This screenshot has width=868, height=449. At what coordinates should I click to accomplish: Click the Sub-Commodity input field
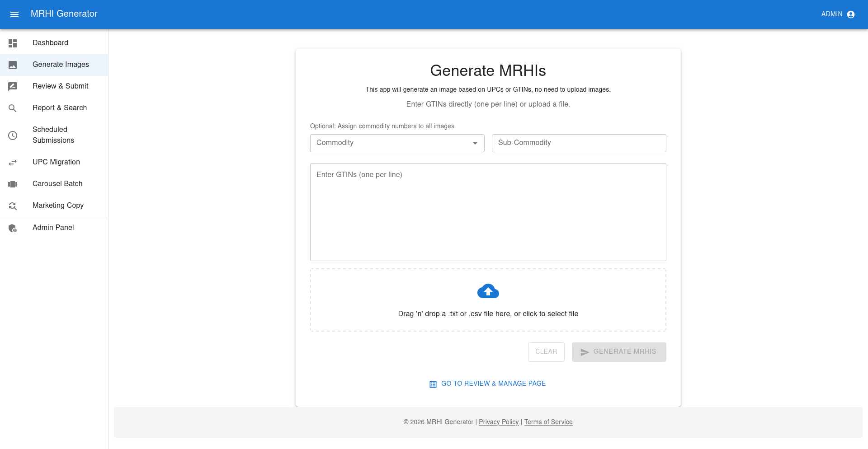pyautogui.click(x=579, y=143)
